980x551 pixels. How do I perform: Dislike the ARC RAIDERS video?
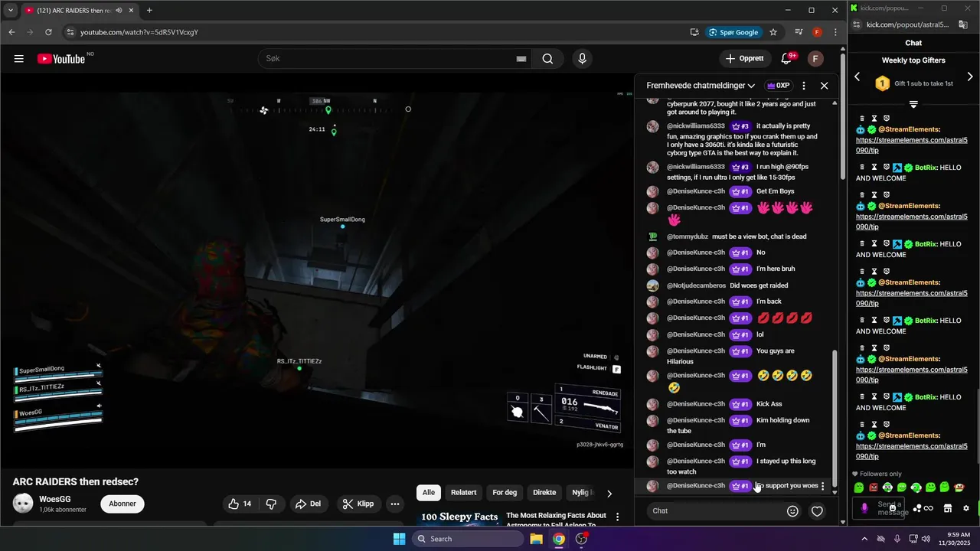271,504
